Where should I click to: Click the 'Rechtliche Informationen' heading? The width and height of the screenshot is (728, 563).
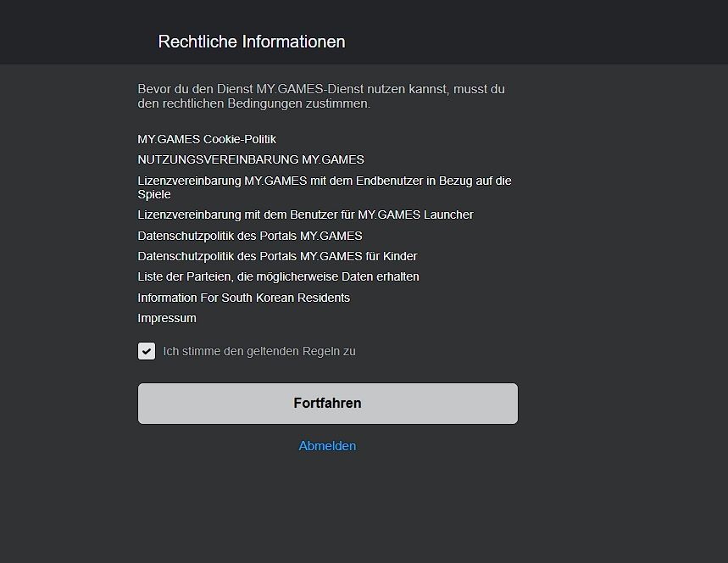(x=252, y=42)
